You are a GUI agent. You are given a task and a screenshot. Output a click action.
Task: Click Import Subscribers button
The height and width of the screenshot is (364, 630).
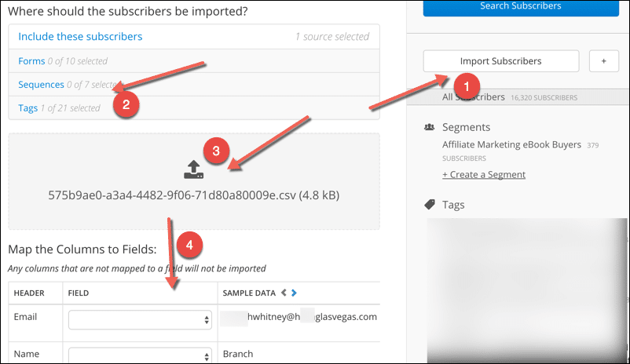click(501, 61)
